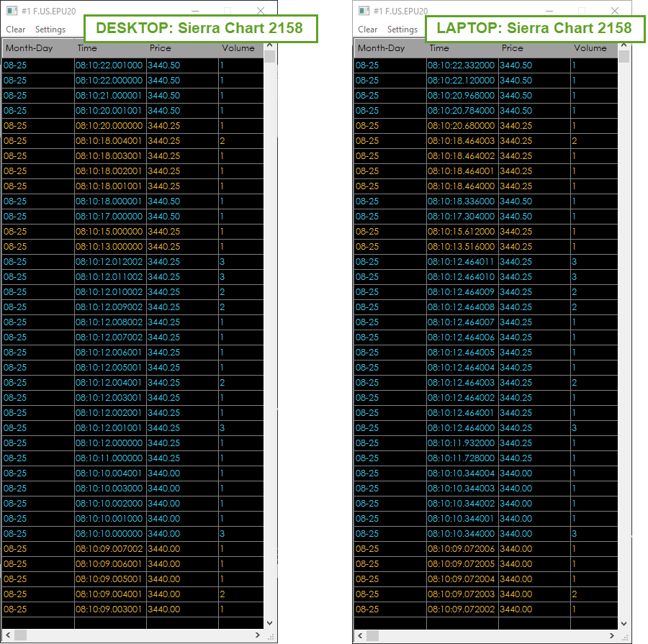Select time 08:10:12.012002 in Desktop window
The image size is (648, 644).
click(109, 261)
